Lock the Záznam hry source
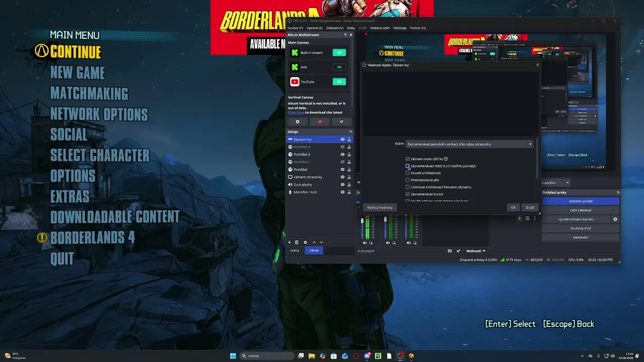 349,139
